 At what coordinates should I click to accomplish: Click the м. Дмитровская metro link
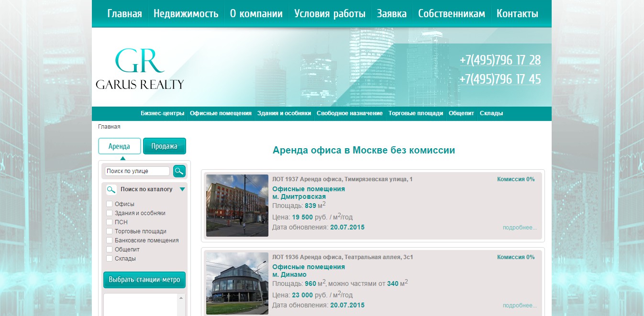click(299, 196)
